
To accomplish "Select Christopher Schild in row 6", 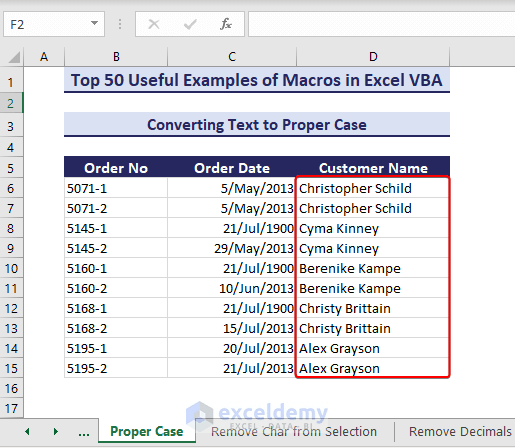I will 373,188.
